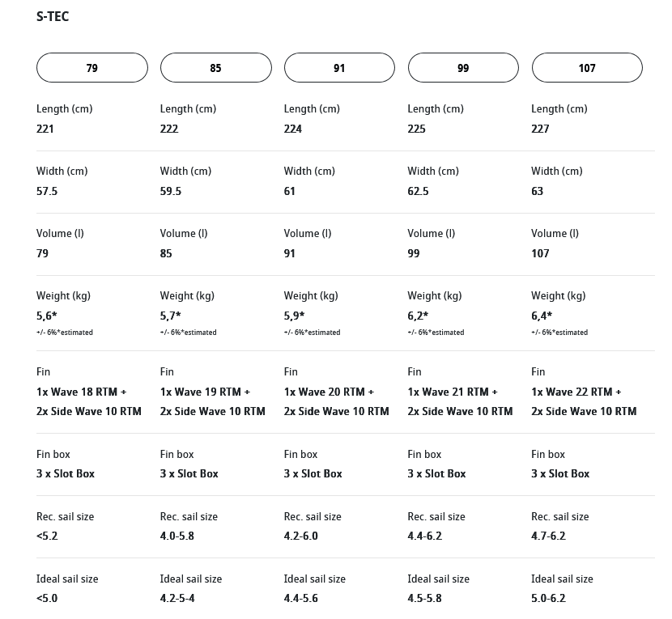672x619 pixels.
Task: Click the 4.7-6.2 recommended sail size
Action: point(548,536)
